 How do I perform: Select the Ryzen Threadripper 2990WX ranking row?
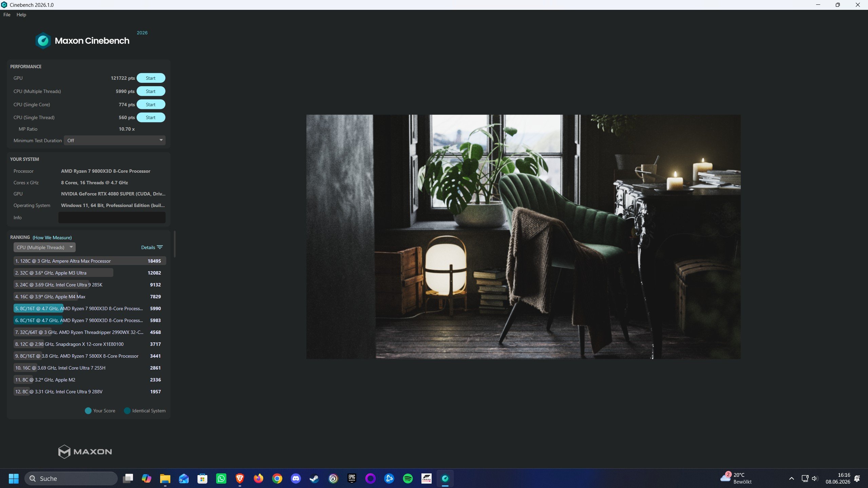click(90, 332)
